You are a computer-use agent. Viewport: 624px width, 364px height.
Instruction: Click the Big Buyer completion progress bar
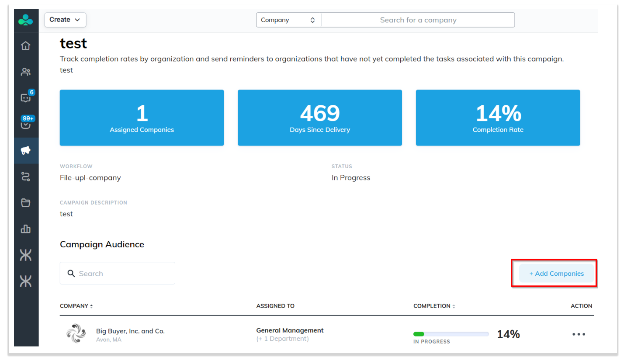451,334
